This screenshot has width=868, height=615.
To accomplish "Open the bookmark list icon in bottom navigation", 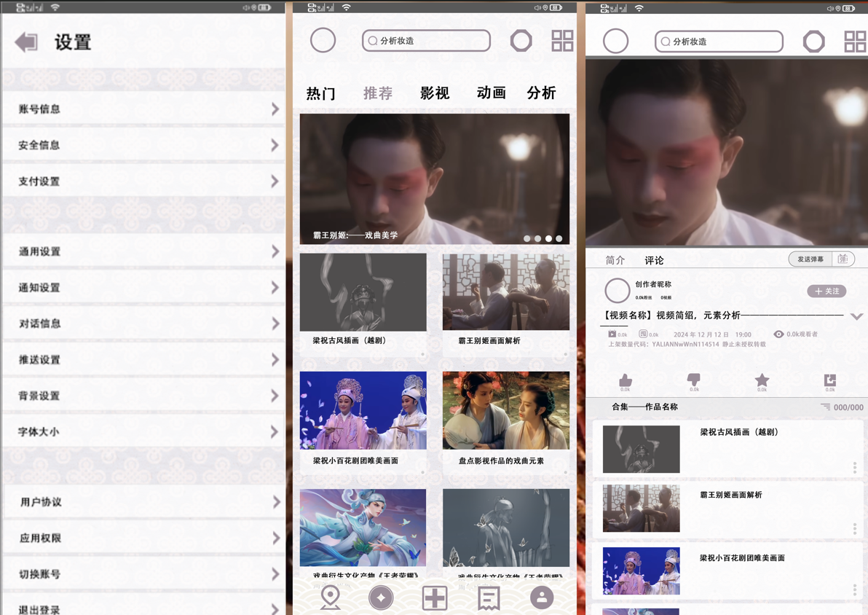I will pos(489,598).
